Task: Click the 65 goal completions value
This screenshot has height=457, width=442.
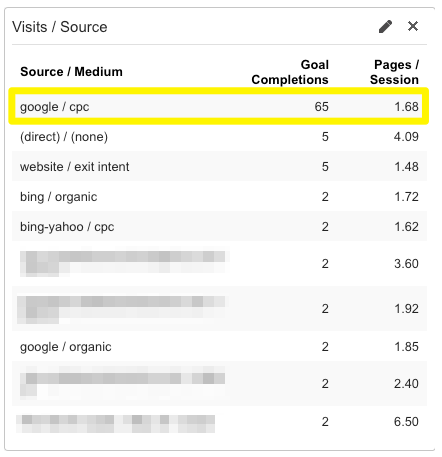Action: pos(321,107)
